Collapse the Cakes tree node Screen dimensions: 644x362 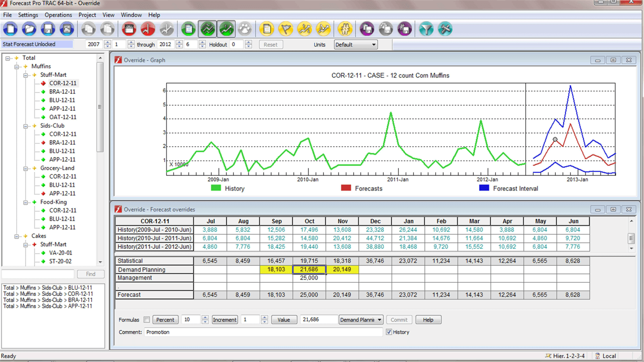[17, 236]
